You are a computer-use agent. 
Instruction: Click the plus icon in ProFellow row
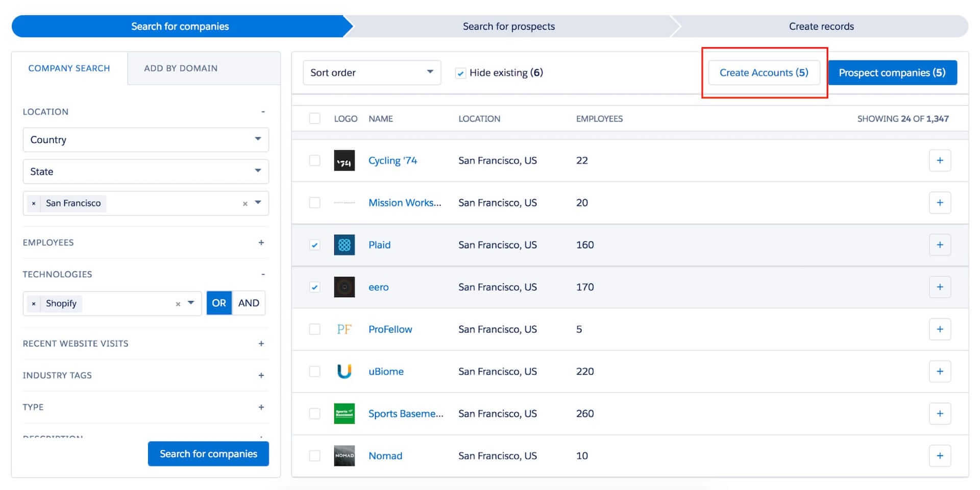(940, 329)
